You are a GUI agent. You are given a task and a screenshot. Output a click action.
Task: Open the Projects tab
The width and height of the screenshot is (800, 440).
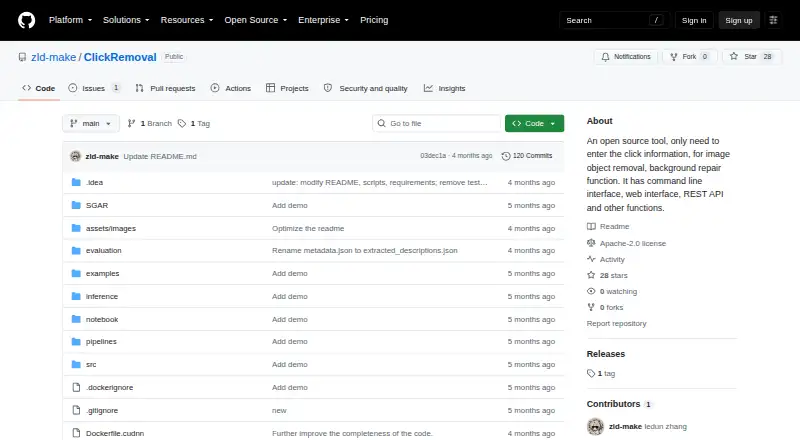(x=287, y=88)
